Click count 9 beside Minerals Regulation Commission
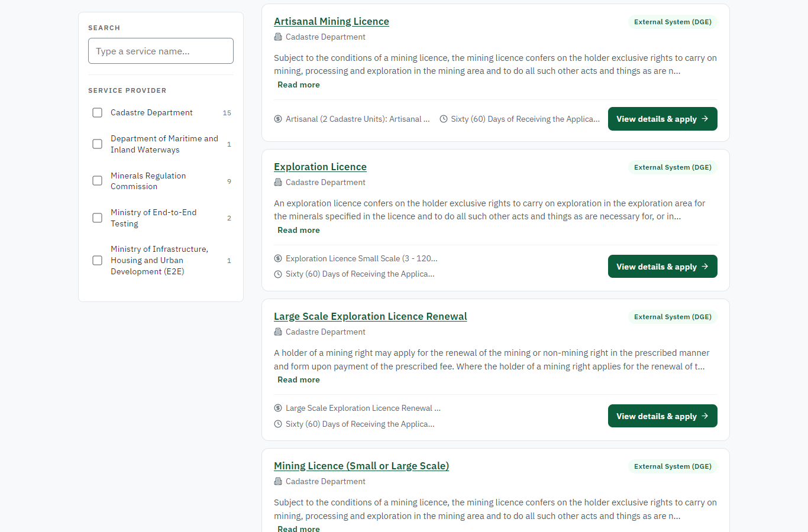Image resolution: width=808 pixels, height=532 pixels. [229, 181]
